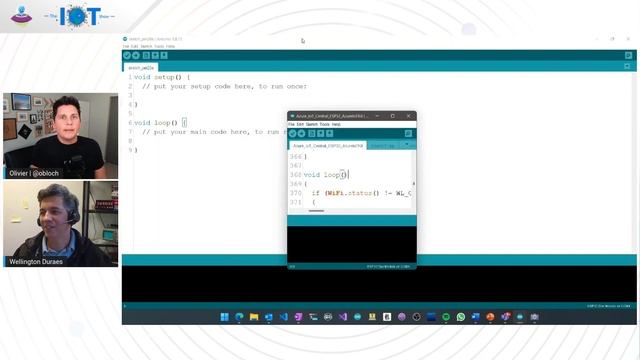The height and width of the screenshot is (360, 640).
Task: Open Visual Studio Code from the taskbar
Action: [283, 317]
